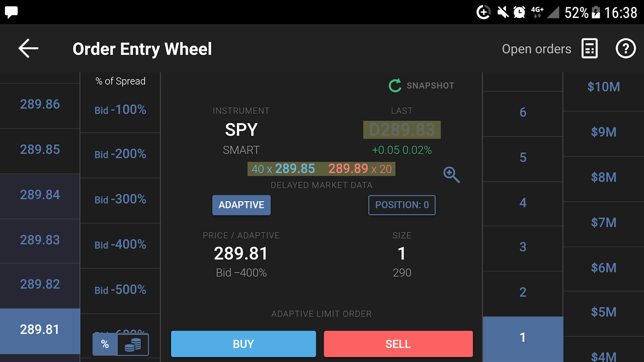Image resolution: width=644 pixels, height=362 pixels.
Task: Tap the ADAPTIVE order type button
Action: click(242, 205)
